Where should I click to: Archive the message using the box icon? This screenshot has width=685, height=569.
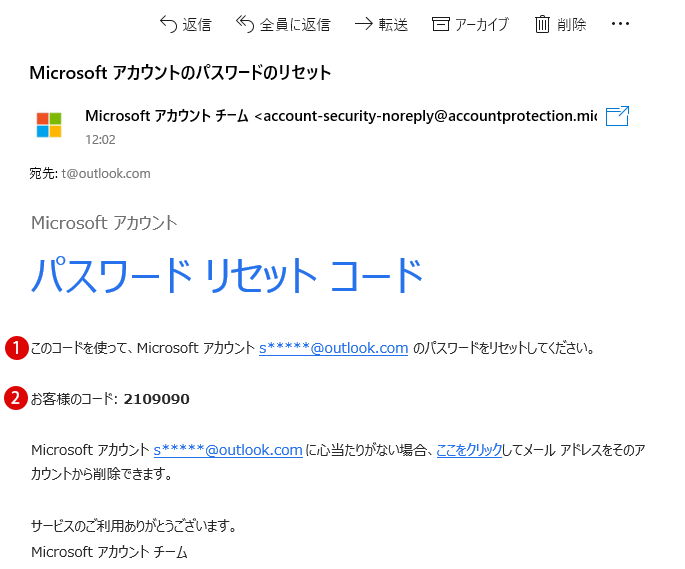coord(440,24)
